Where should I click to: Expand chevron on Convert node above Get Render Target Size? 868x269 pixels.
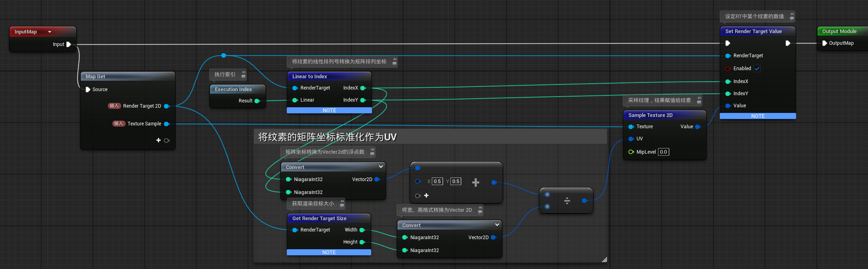click(x=380, y=167)
